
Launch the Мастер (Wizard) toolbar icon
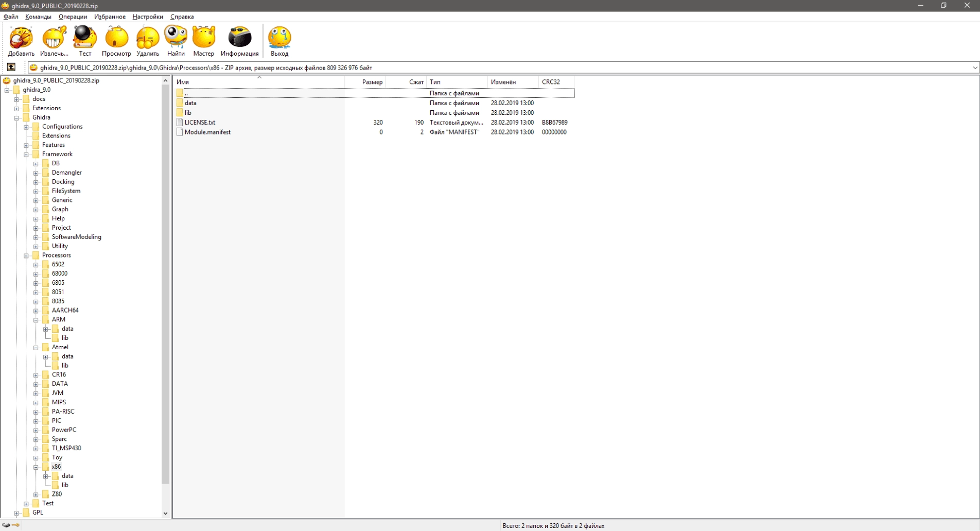pyautogui.click(x=203, y=41)
